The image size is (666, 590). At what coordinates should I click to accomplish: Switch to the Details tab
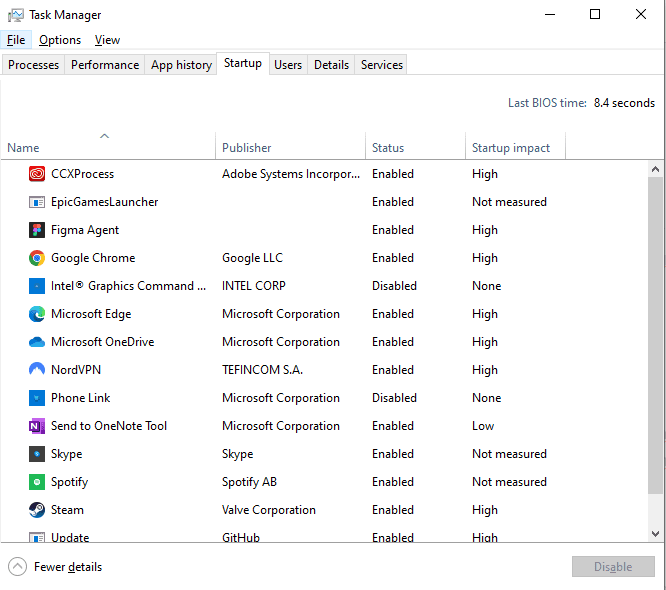[x=331, y=65]
